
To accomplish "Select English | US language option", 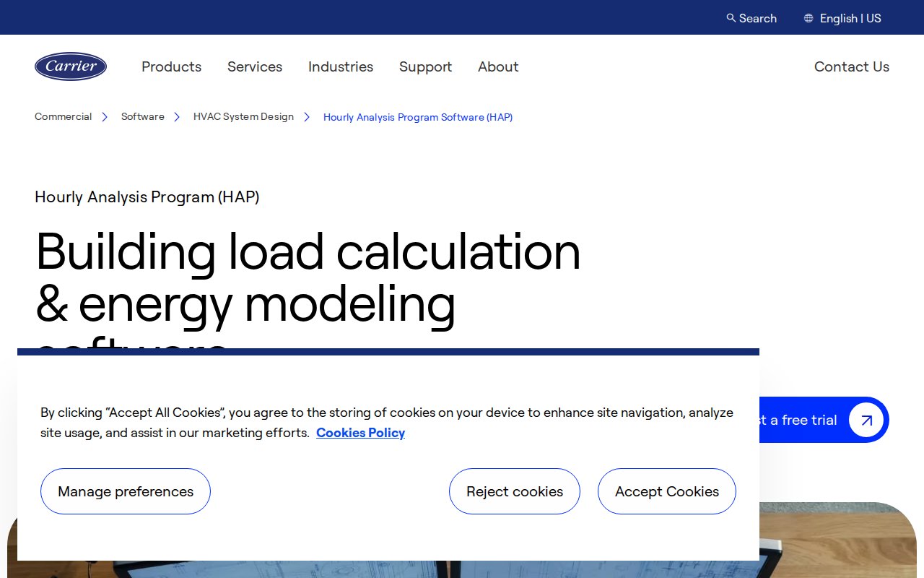I will [850, 18].
